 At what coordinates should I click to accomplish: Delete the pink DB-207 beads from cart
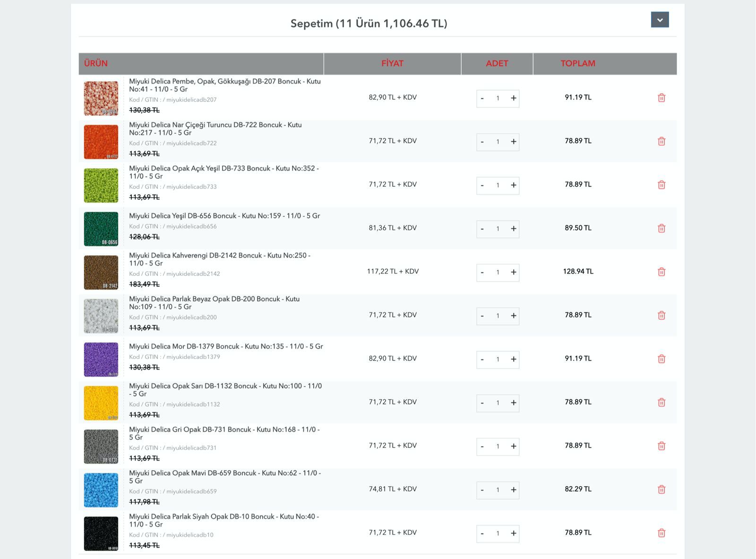(x=661, y=98)
